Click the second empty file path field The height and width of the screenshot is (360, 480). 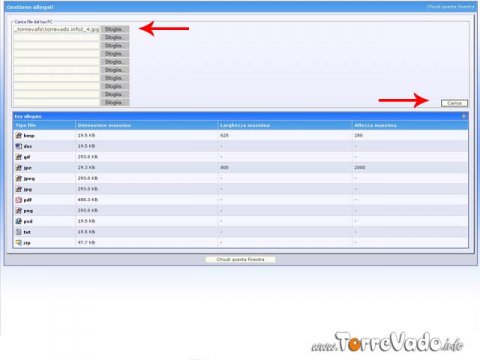(57, 45)
